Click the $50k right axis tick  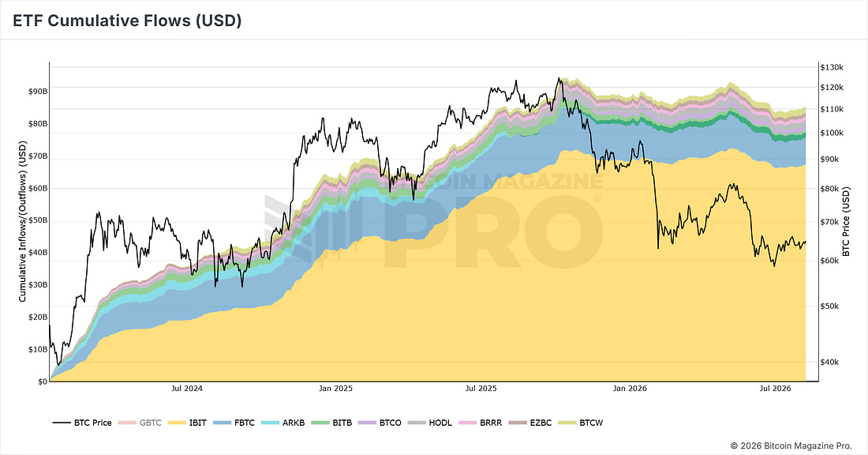[830, 306]
